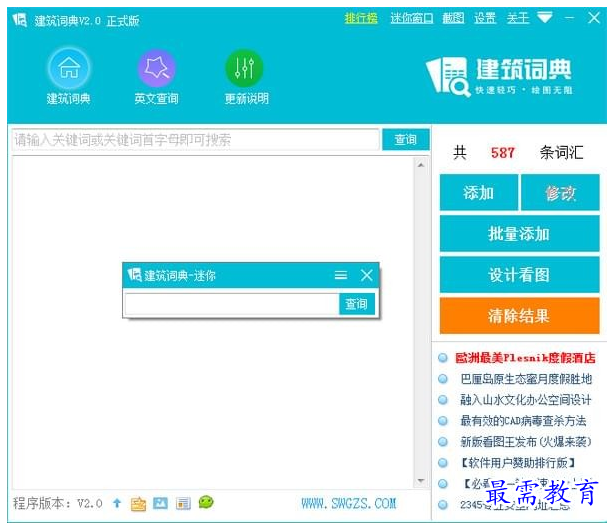
Task: Open the 软件用户赞助排行版 link
Action: tap(518, 462)
